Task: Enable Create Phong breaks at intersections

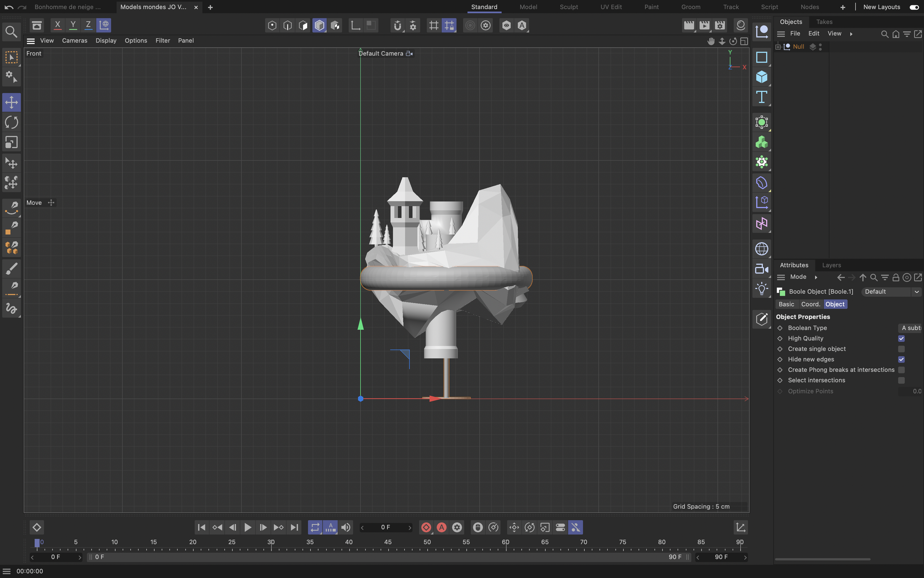Action: click(901, 370)
